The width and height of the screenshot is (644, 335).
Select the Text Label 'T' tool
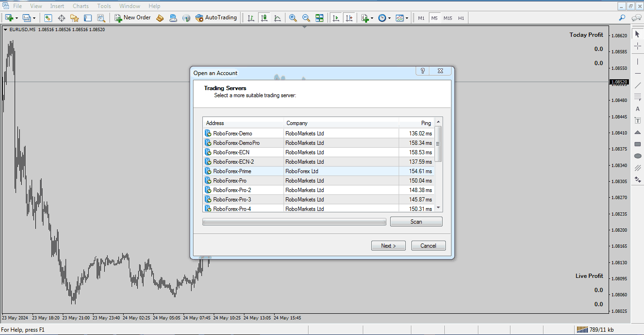click(638, 121)
